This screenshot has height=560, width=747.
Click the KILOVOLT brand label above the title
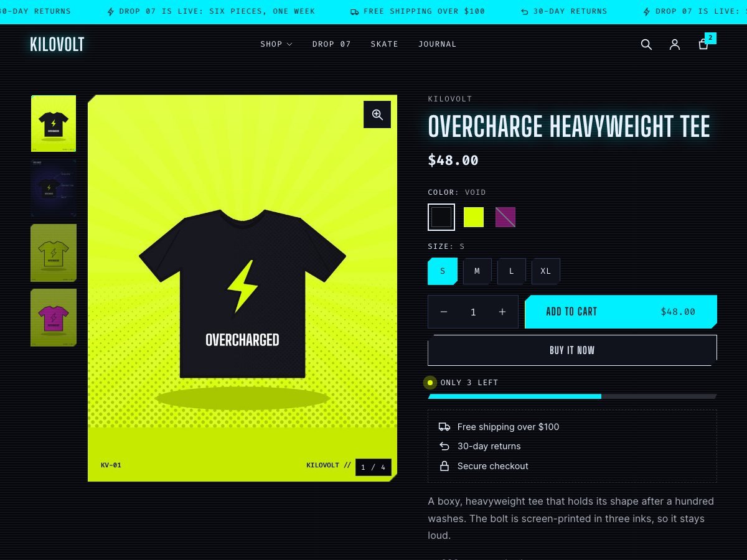tap(450, 99)
